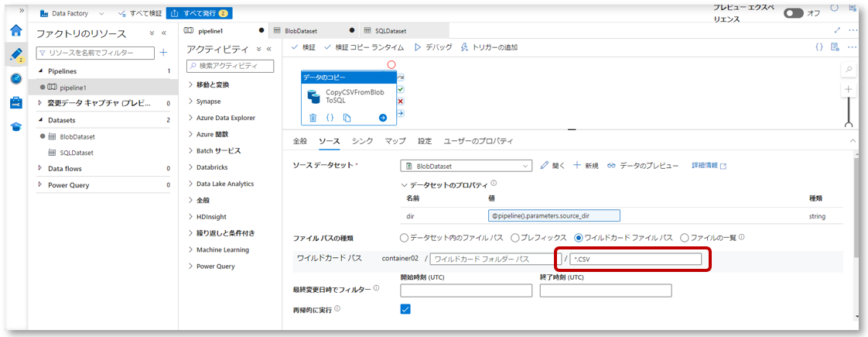Image resolution: width=868 pixels, height=337 pixels.
Task: Uncheck the recursive execution checkbox
Action: click(x=405, y=309)
